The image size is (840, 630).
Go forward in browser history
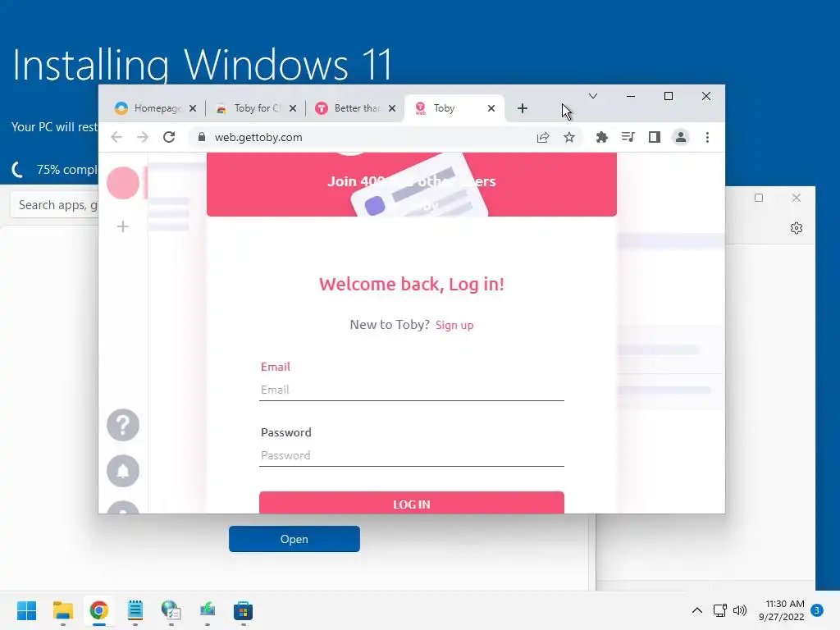point(143,138)
